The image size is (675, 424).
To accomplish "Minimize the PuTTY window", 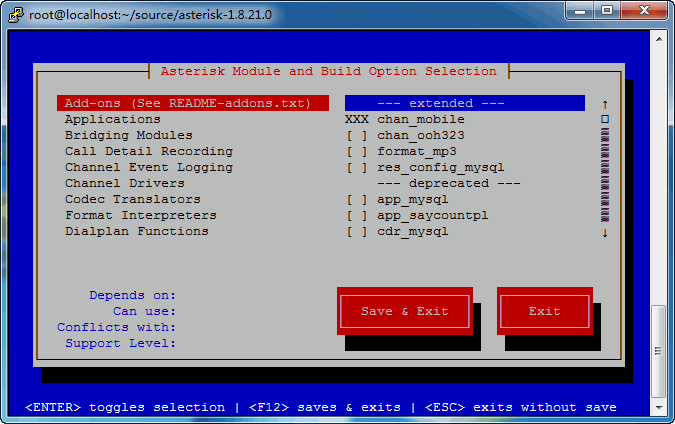I will coord(579,10).
